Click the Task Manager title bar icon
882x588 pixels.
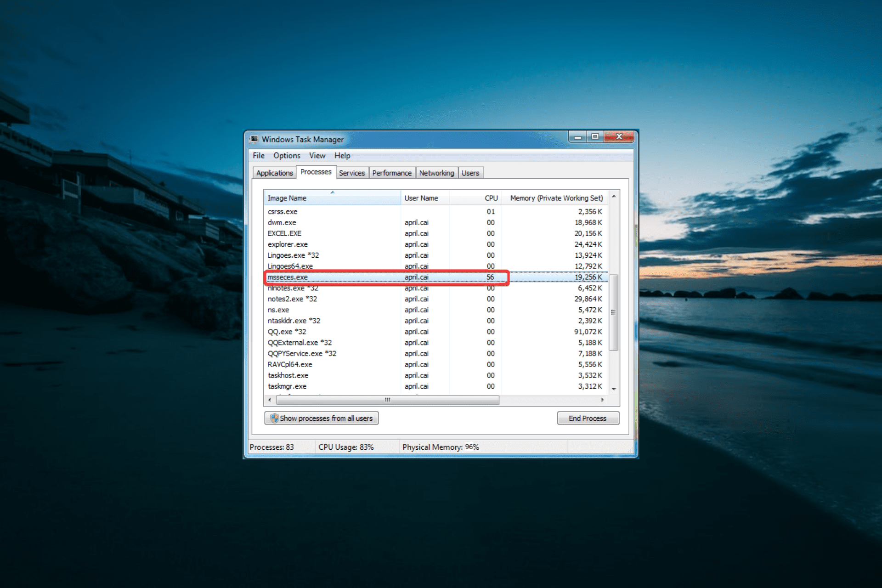[x=254, y=139]
